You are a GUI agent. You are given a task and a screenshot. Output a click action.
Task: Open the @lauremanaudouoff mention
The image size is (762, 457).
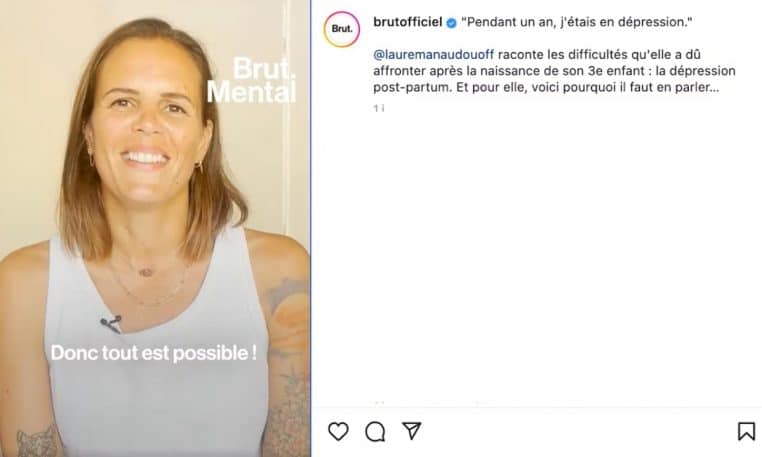433,54
